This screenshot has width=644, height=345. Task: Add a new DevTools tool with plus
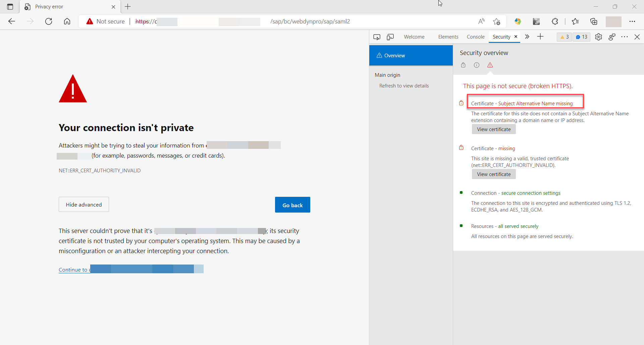(x=540, y=37)
